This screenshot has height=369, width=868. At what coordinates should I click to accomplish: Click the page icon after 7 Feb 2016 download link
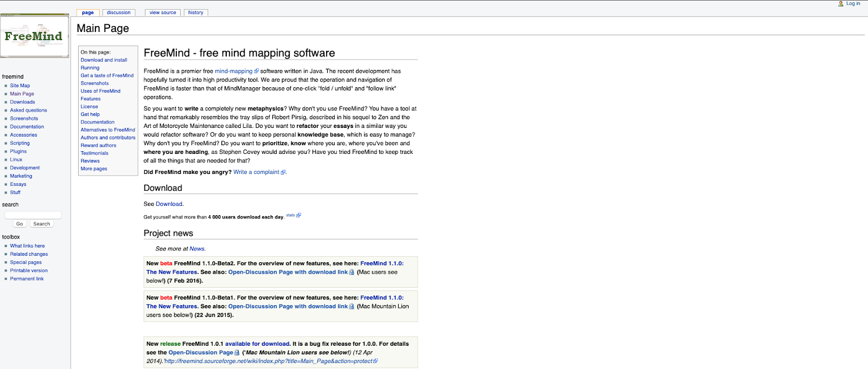coord(352,273)
